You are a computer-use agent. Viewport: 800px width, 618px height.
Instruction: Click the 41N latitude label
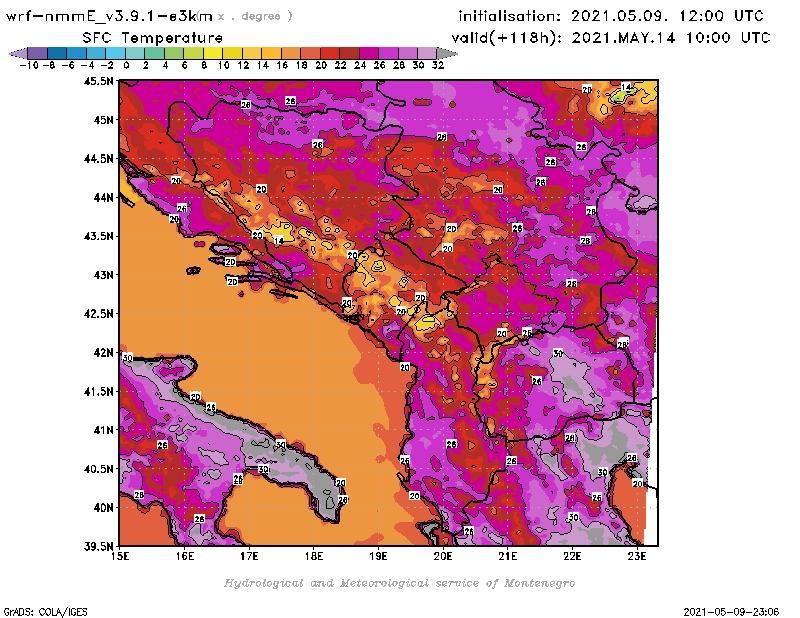103,430
